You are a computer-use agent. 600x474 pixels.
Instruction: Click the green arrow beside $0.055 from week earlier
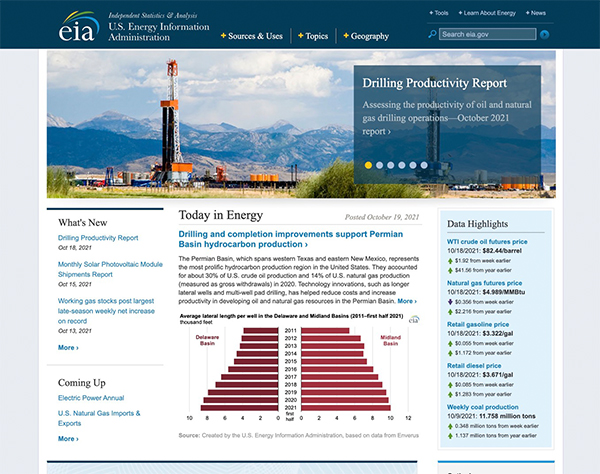(x=450, y=344)
